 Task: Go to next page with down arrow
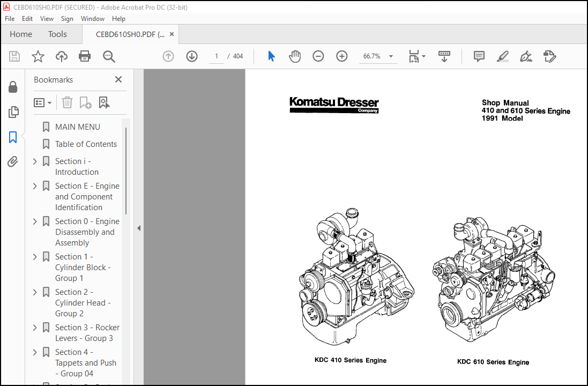pyautogui.click(x=192, y=56)
